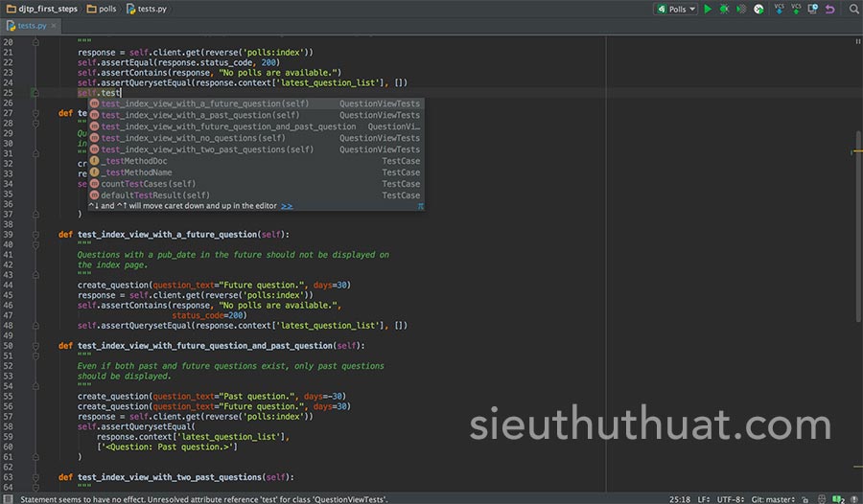Click the >> link in completion hint
This screenshot has height=504, width=863.
pos(287,206)
